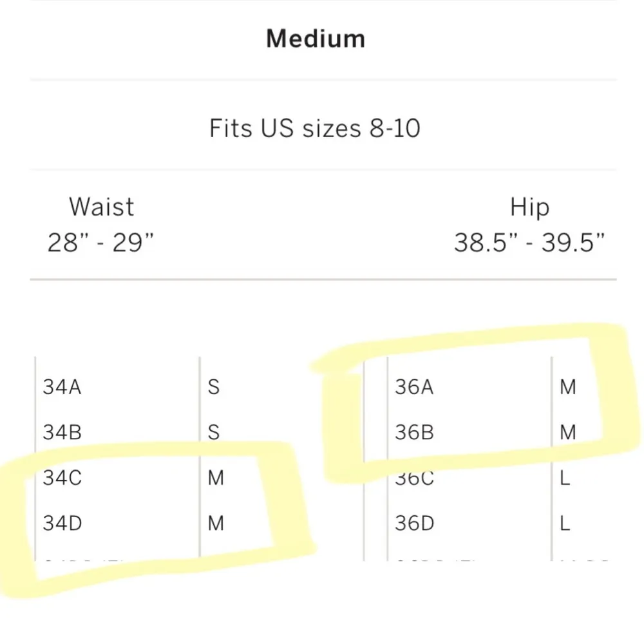
Task: Click the 34D bra size cell
Action: click(62, 524)
